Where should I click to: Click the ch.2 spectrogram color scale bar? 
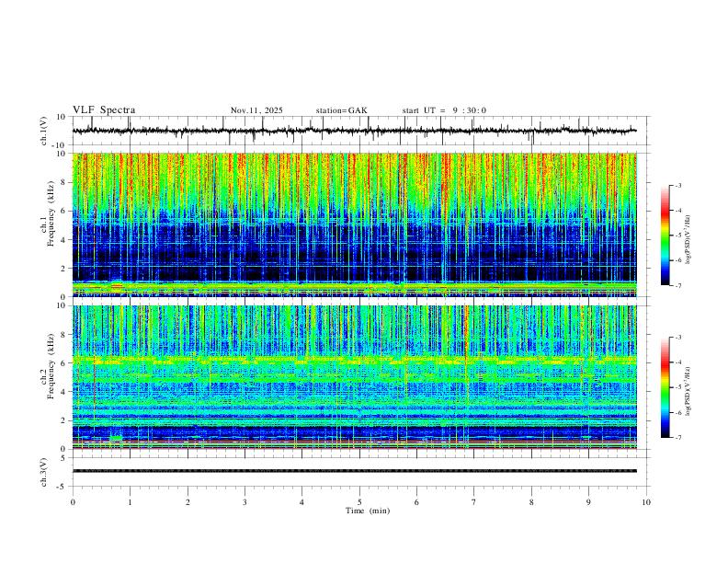pos(665,387)
